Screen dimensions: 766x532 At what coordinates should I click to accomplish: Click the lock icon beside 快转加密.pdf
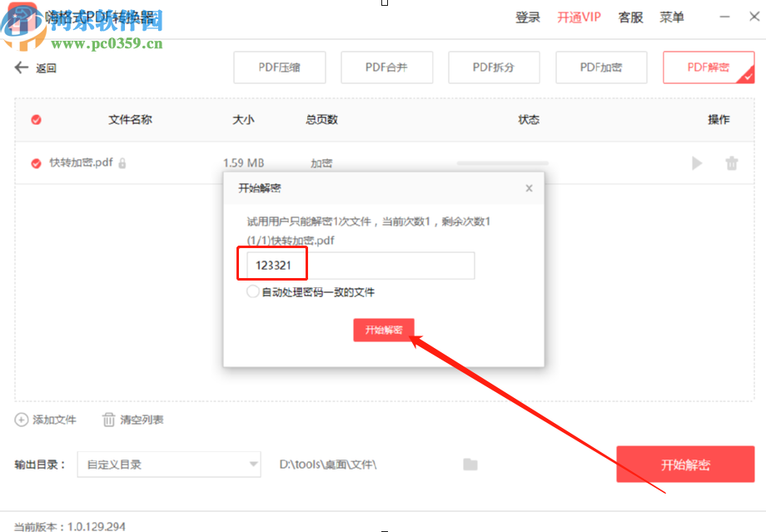coord(122,163)
